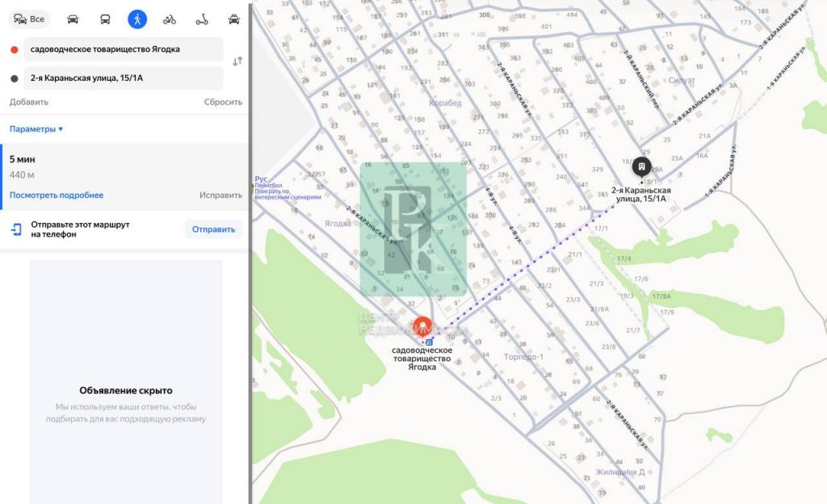This screenshot has width=827, height=504.
Task: Select the 'Все' all transport tab
Action: [x=30, y=19]
